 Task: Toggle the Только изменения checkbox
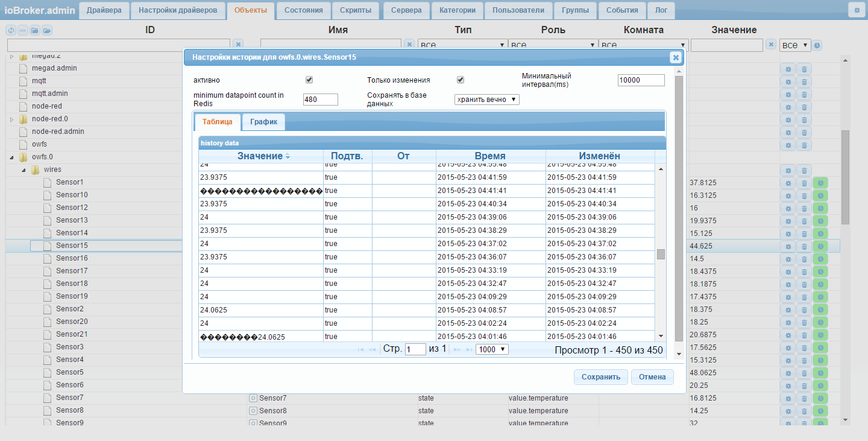pyautogui.click(x=460, y=80)
